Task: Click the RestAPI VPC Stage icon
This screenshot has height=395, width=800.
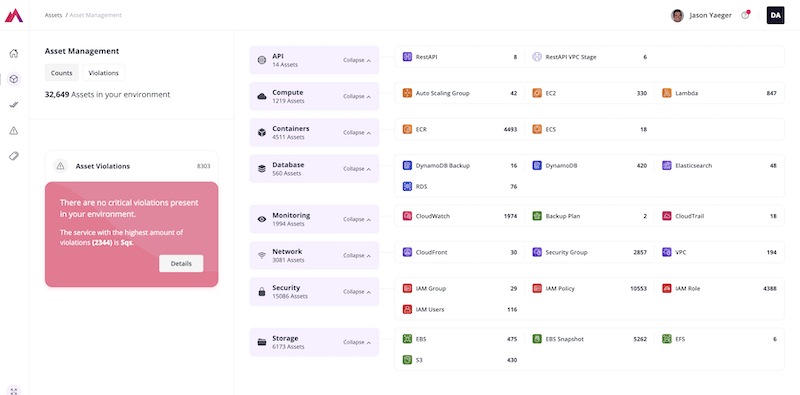Action: (x=537, y=57)
